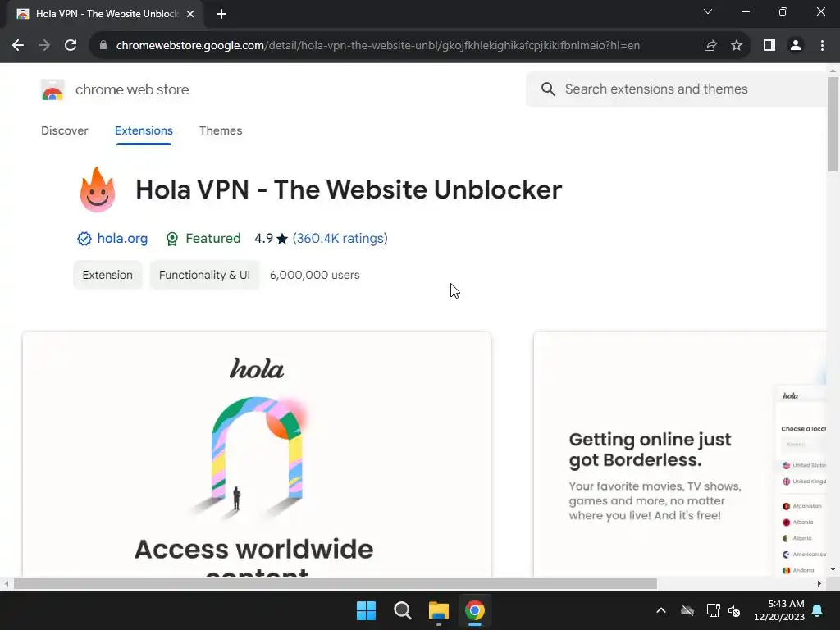Screen dimensions: 840x630
Task: Switch to the Discover tab
Action: pyautogui.click(x=64, y=130)
